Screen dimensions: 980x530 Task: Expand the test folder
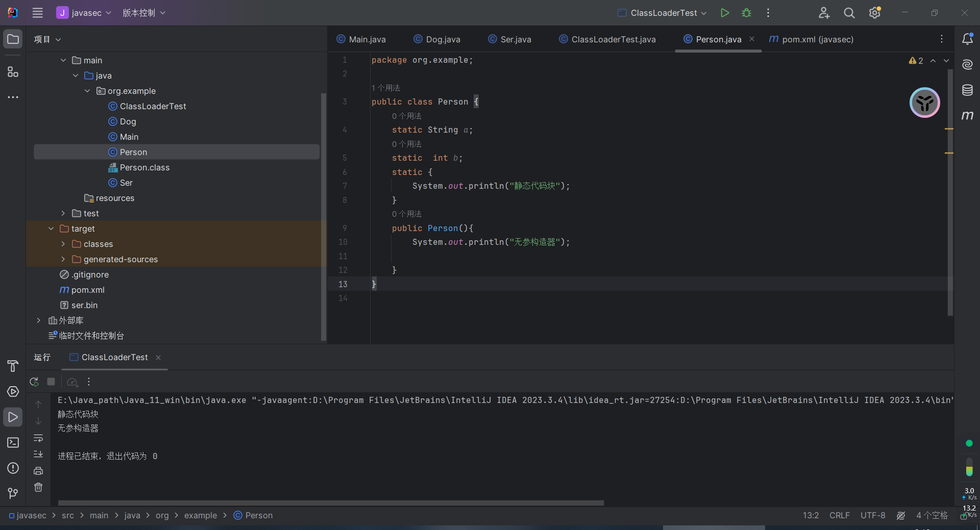click(63, 213)
